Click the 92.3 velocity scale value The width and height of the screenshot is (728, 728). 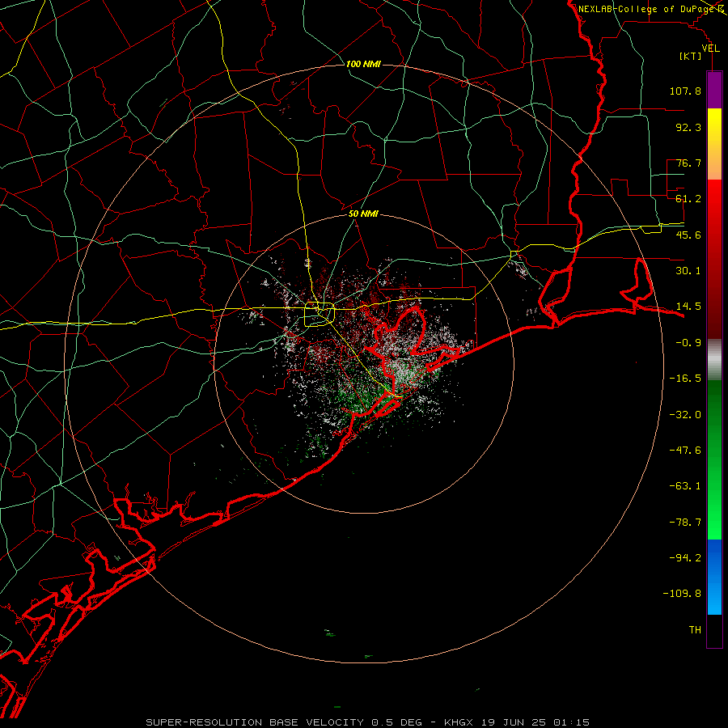688,127
